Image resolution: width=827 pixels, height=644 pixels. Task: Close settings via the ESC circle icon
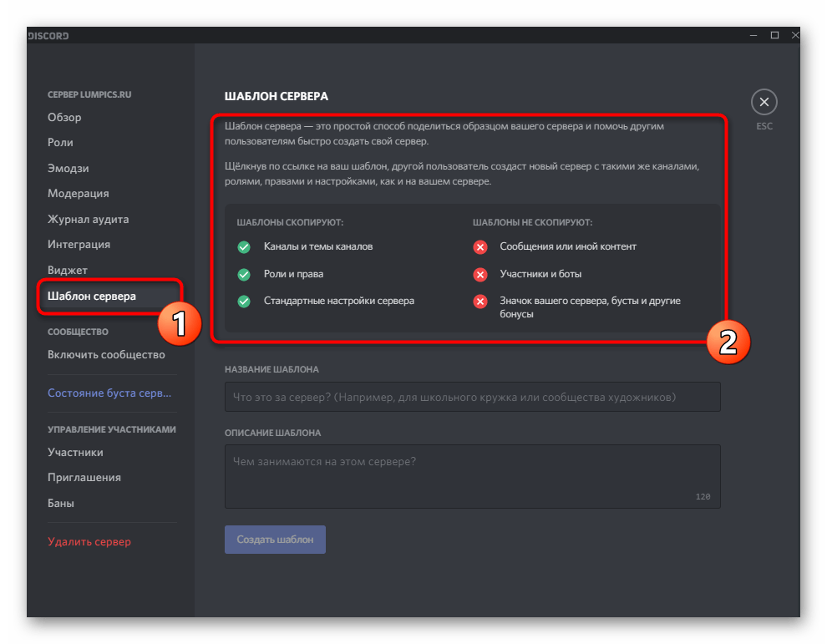[x=764, y=101]
